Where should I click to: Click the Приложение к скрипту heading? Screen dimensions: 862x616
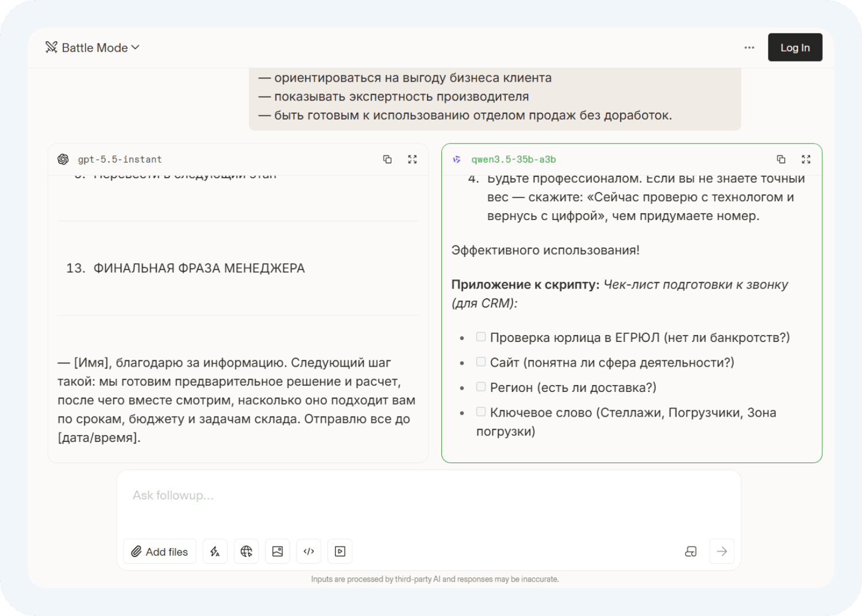click(525, 284)
